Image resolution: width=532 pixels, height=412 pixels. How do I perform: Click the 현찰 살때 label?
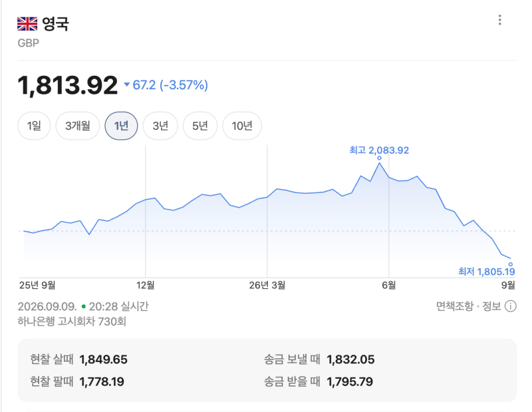pos(52,359)
